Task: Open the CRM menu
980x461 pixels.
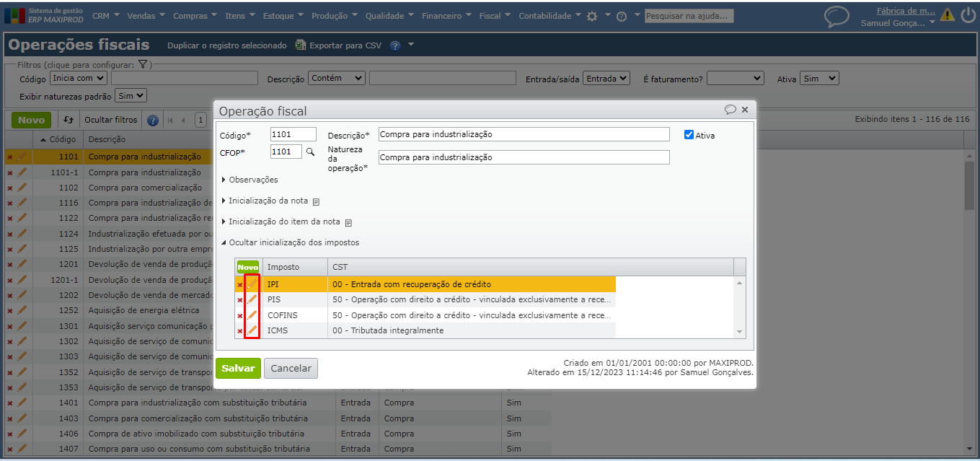Action: (105, 16)
